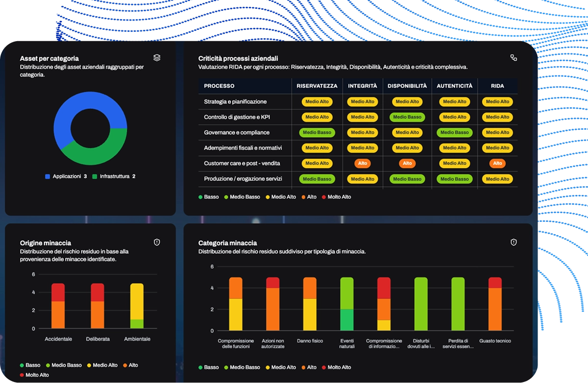The image size is (588, 383).
Task: Open the 'Controllo di gestione e KPI' row
Action: 358,117
